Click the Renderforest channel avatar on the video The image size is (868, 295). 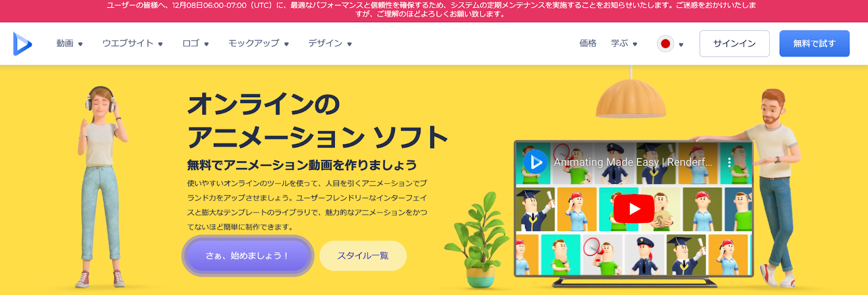tap(535, 162)
